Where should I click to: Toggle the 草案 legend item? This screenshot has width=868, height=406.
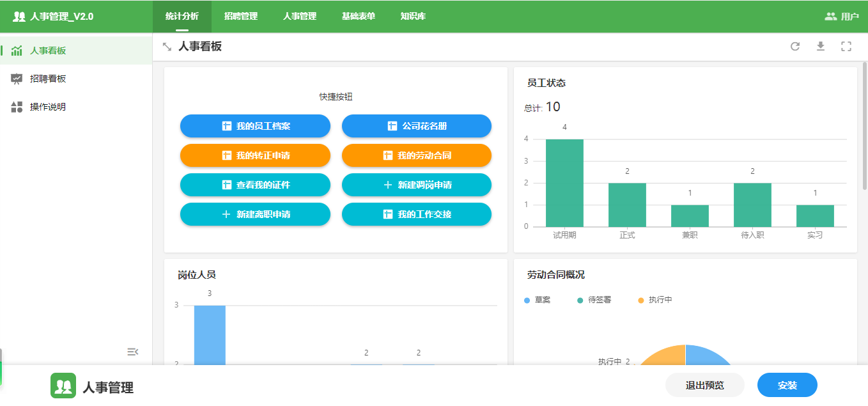coord(537,300)
